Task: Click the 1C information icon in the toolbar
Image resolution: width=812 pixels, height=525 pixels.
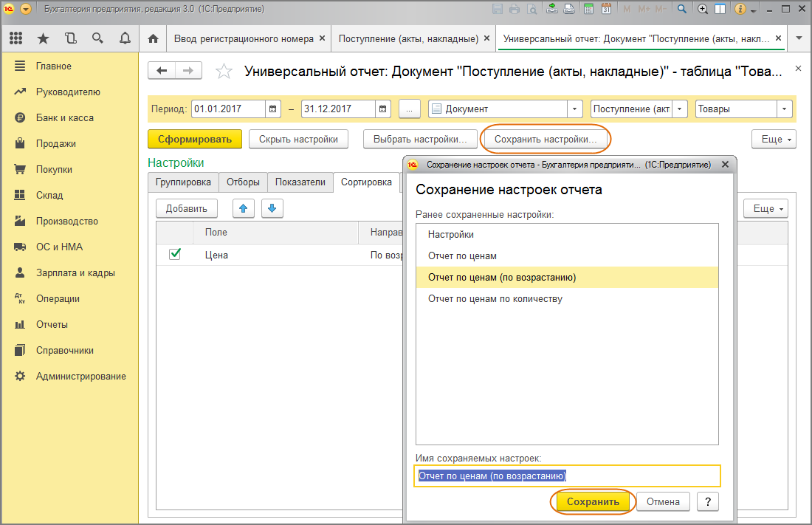Action: (x=740, y=9)
